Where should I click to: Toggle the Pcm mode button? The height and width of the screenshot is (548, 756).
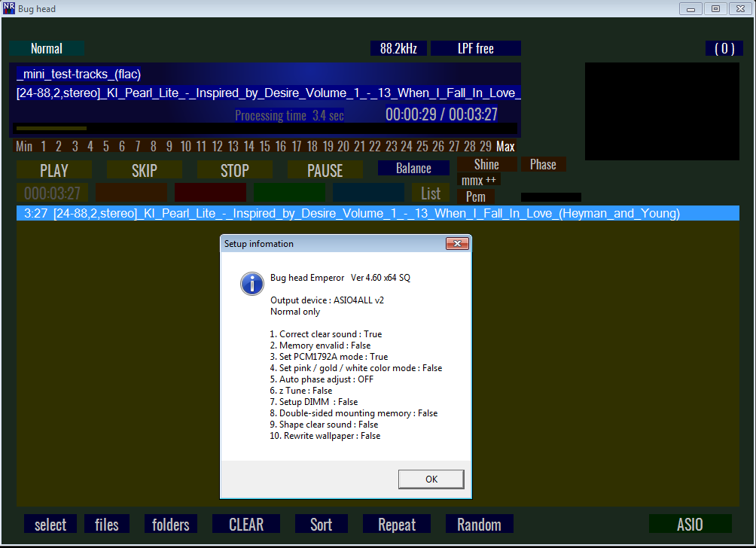(x=476, y=196)
